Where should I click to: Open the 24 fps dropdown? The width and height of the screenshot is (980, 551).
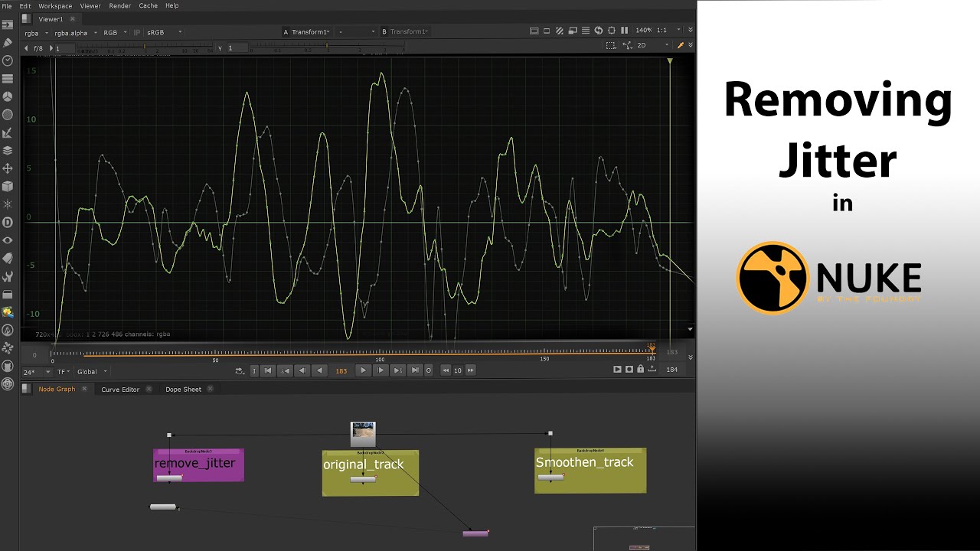(37, 372)
